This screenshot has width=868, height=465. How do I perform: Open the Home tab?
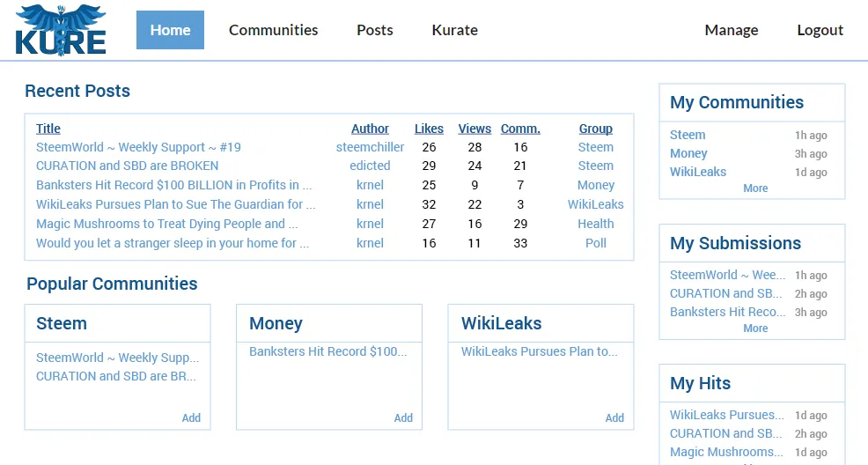170,30
